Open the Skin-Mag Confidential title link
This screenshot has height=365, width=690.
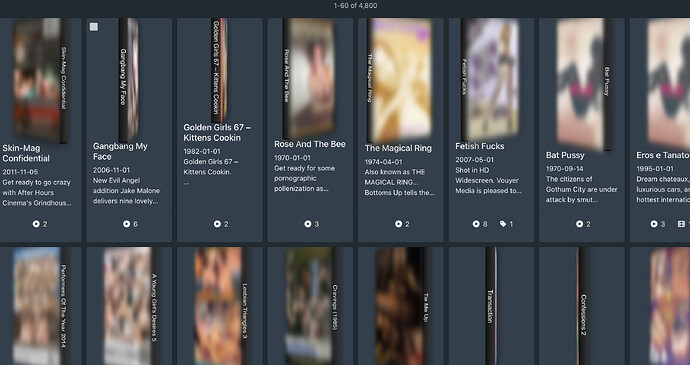[x=26, y=153]
